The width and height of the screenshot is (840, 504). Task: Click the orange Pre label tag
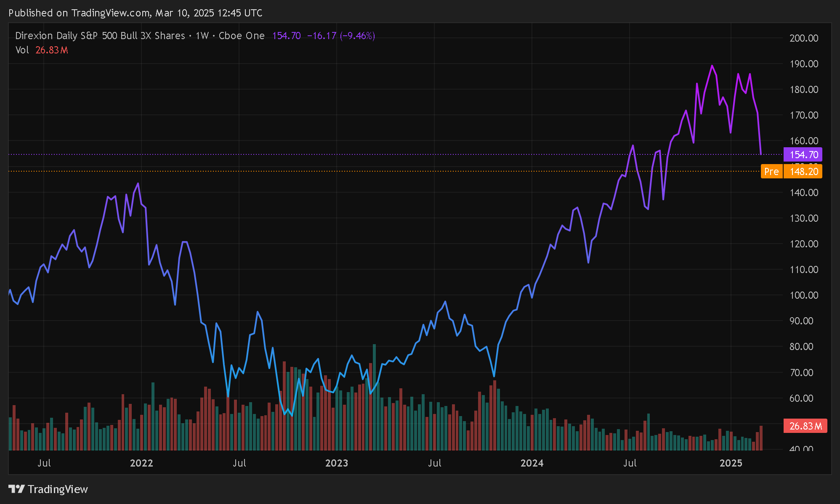click(x=771, y=172)
